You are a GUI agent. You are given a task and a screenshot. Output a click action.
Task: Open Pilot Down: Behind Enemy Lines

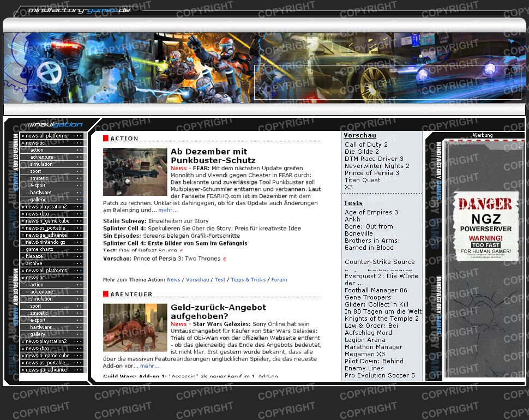(x=374, y=365)
